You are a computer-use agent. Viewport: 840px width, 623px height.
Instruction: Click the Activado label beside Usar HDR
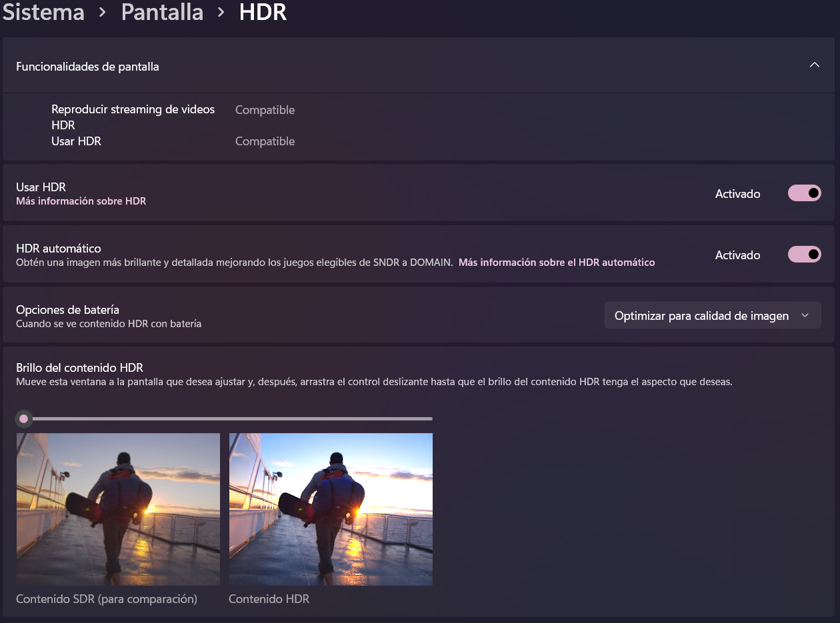(x=737, y=194)
